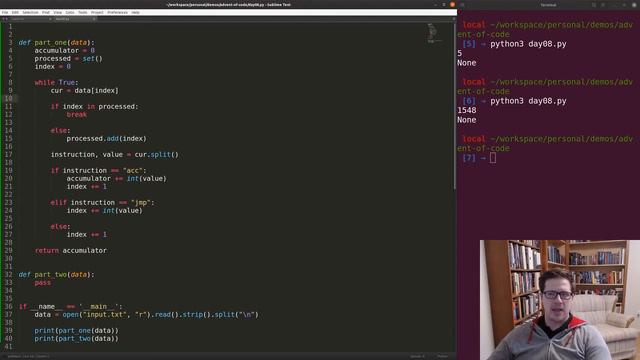Click 'print(part_two(data))' line
This screenshot has height=360, width=640.
click(x=76, y=339)
